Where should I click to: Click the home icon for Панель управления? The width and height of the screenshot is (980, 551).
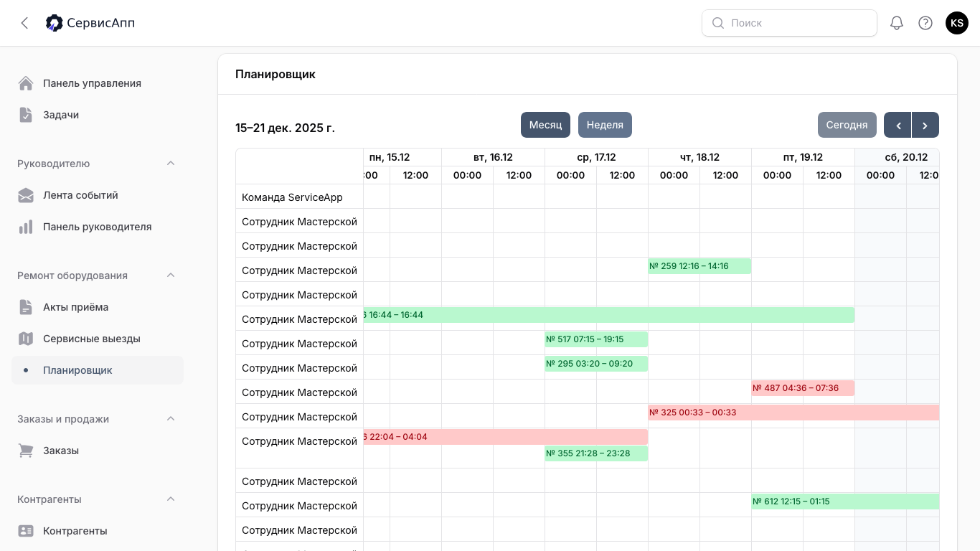click(x=26, y=83)
